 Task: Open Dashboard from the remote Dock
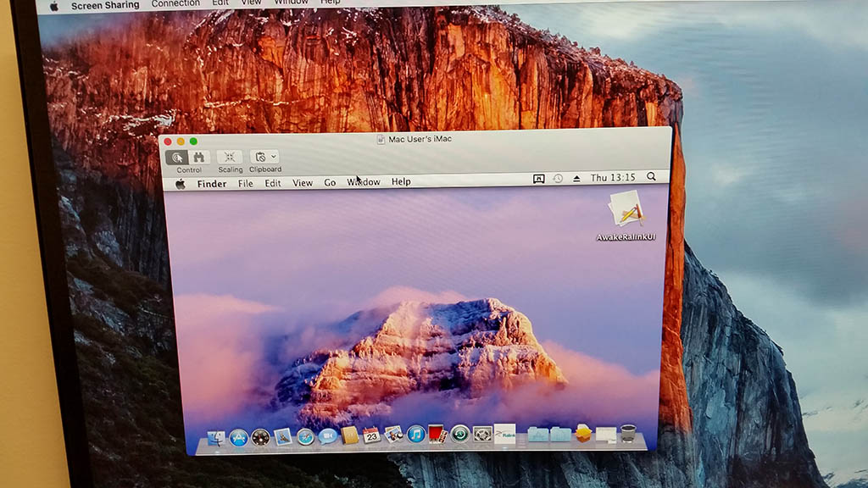click(x=260, y=438)
